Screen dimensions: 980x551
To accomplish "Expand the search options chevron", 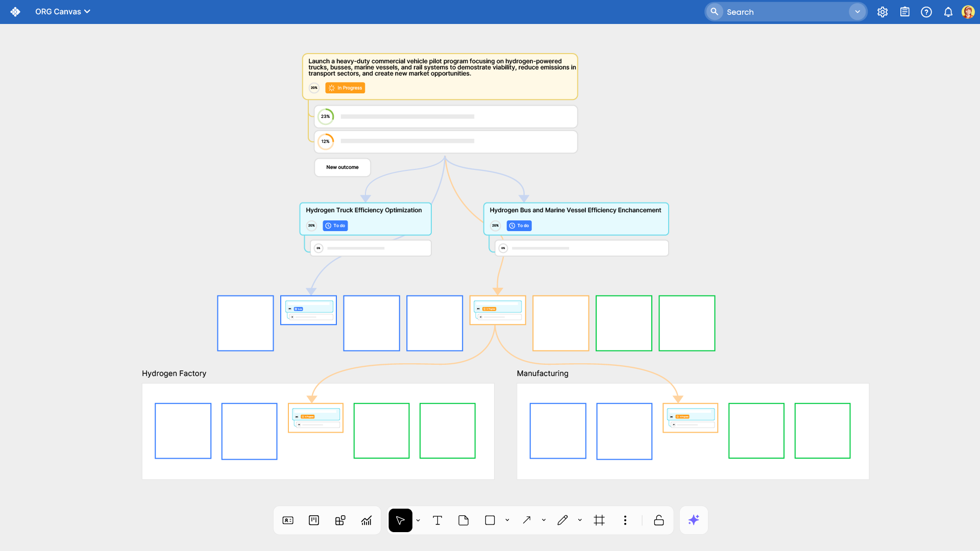I will point(857,12).
